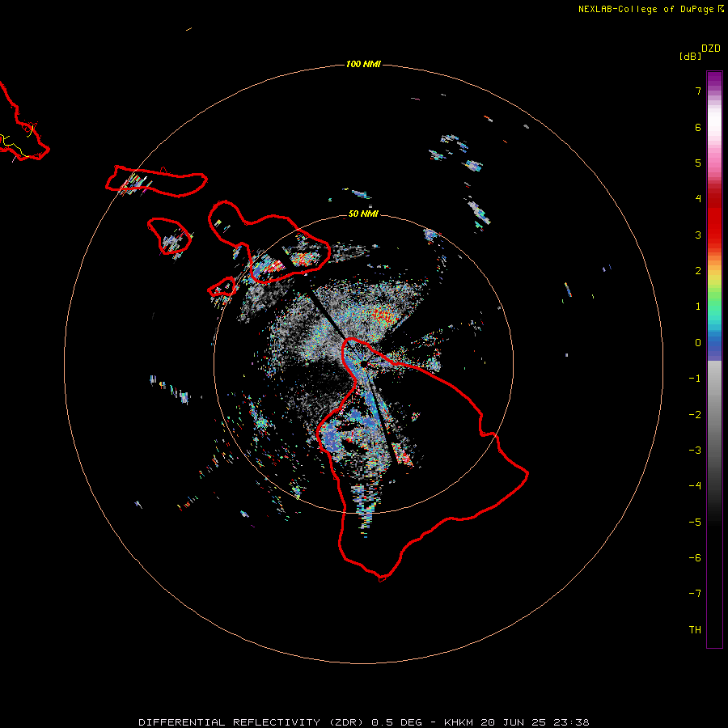Click the 100 NMI range ring label
The width and height of the screenshot is (728, 728).
(x=363, y=64)
